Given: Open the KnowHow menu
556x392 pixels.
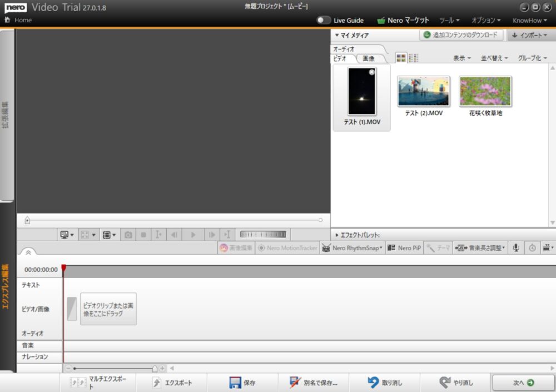Looking at the screenshot, I should [x=529, y=20].
